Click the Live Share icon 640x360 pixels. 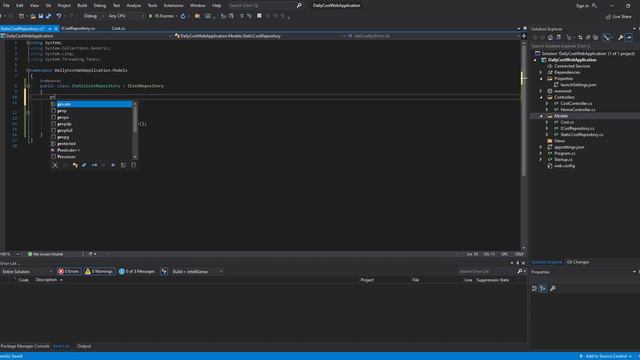pos(608,17)
